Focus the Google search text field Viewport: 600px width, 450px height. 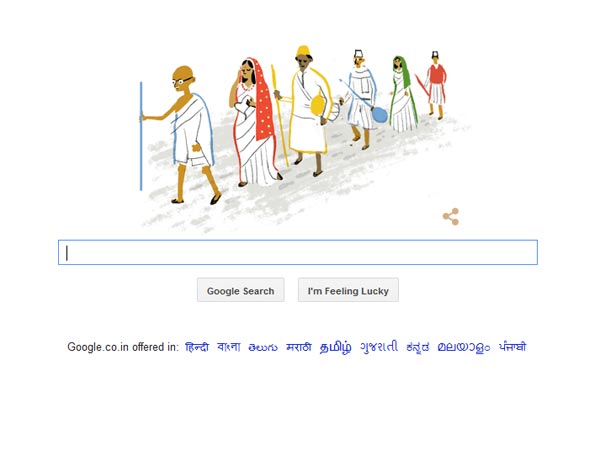pos(298,252)
